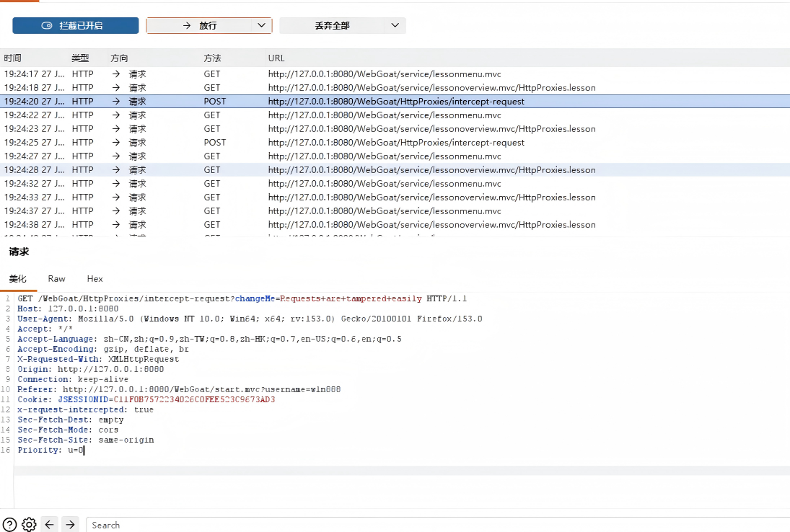790x532 pixels.
Task: Select the 19:24:17 lessonmenu.mvc request row
Action: coord(395,74)
